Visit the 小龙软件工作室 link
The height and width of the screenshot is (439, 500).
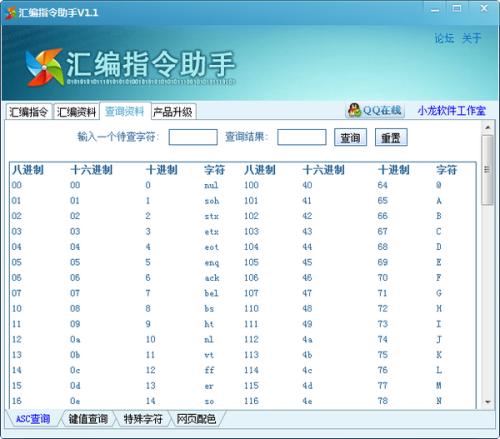[x=451, y=111]
